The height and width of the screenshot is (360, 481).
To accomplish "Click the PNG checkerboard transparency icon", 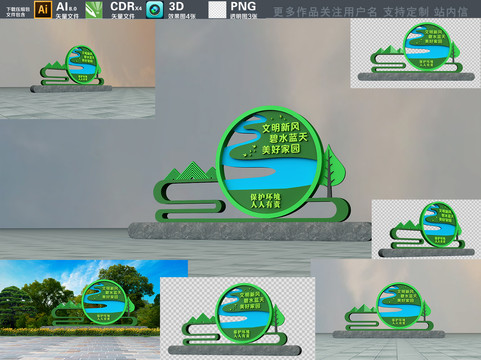I will (217, 9).
